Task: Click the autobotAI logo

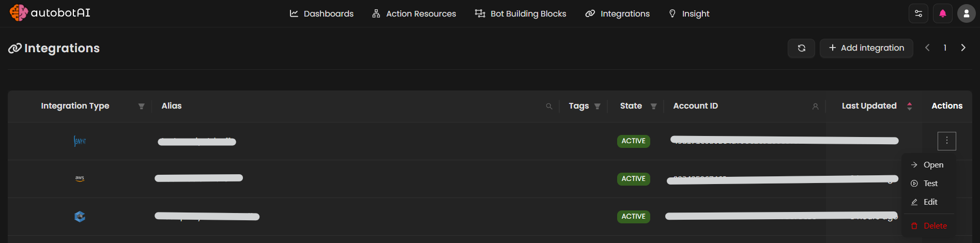Action: pyautogui.click(x=50, y=13)
